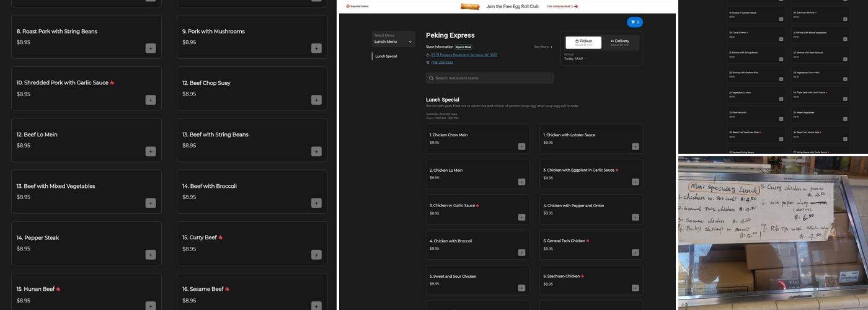
Task: Click the beyond menu logo
Action: (x=357, y=6)
